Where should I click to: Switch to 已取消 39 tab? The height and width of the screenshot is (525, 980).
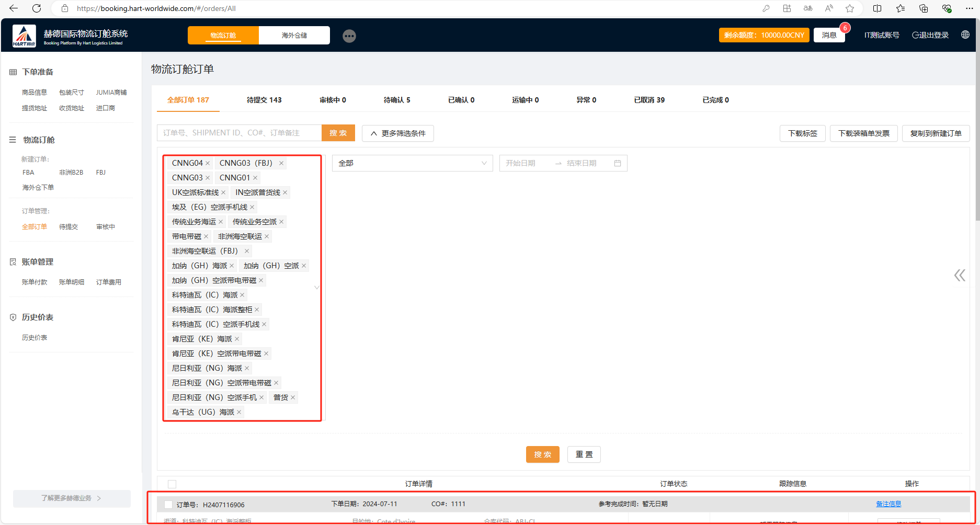649,100
